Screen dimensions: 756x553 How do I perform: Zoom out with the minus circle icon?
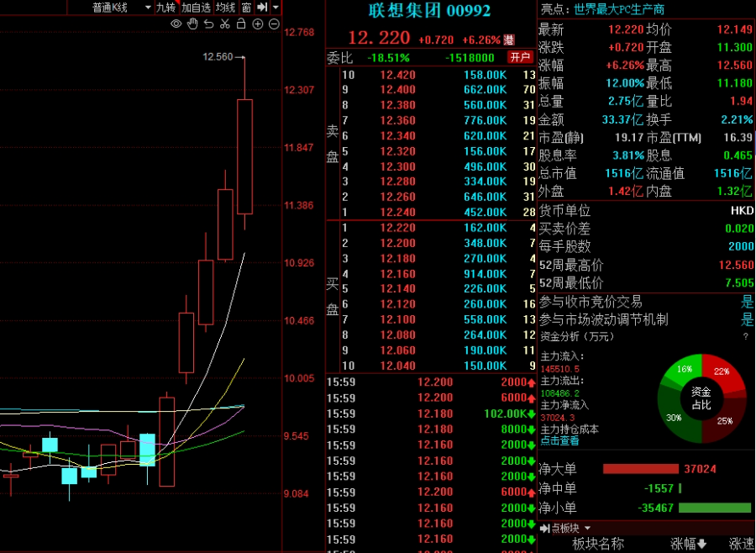[274, 24]
